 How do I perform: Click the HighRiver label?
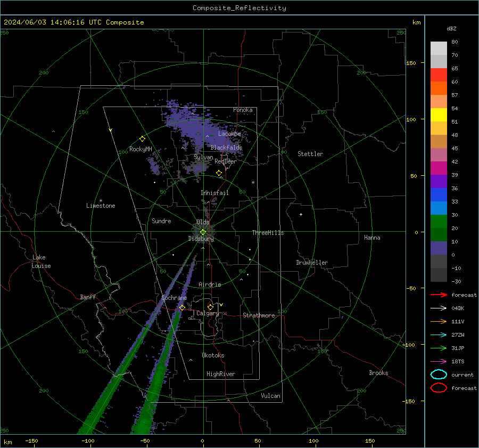point(221,374)
